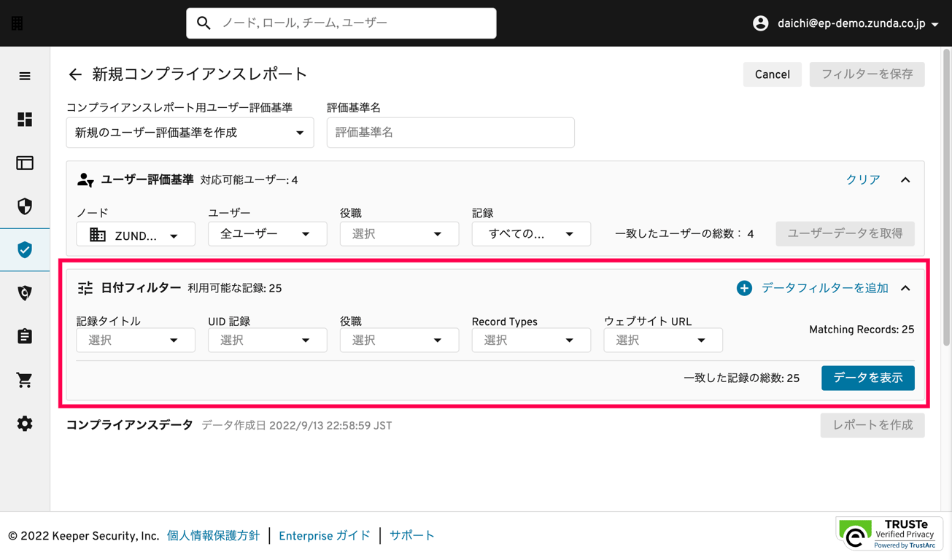Open the 全ユーザー dropdown
This screenshot has height=560, width=952.
click(x=267, y=233)
